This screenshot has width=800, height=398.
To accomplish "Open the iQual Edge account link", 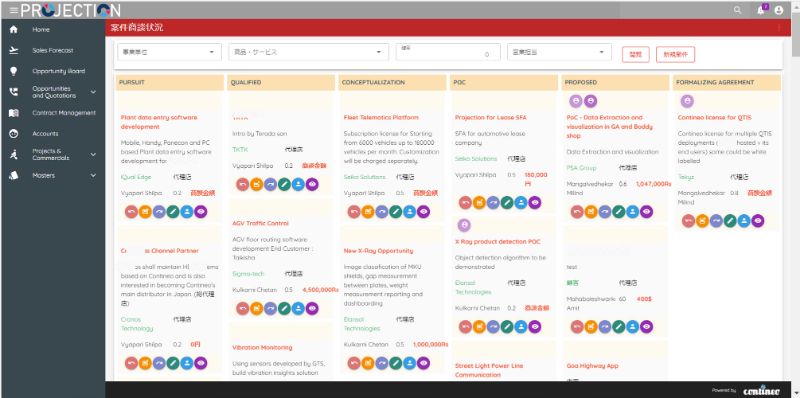I will pos(136,177).
